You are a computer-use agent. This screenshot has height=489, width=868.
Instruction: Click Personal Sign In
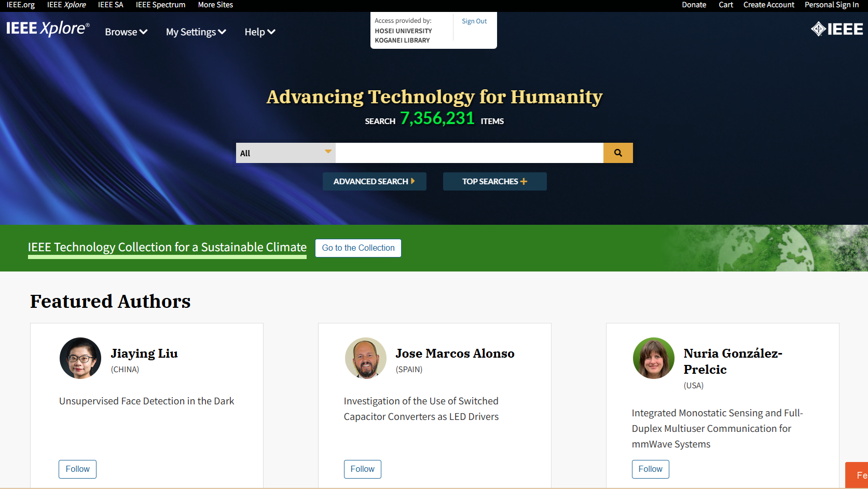(832, 5)
